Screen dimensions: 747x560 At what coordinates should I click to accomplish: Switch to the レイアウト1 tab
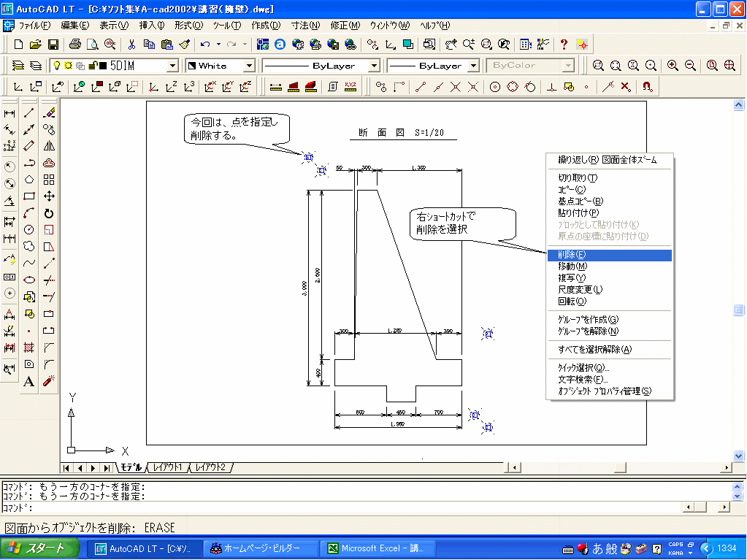coord(168,467)
